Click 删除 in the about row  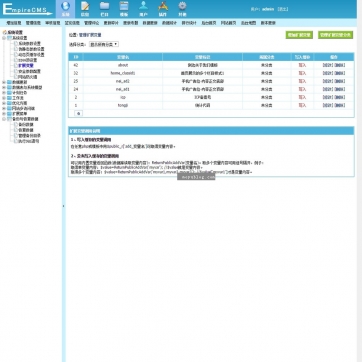339,65
